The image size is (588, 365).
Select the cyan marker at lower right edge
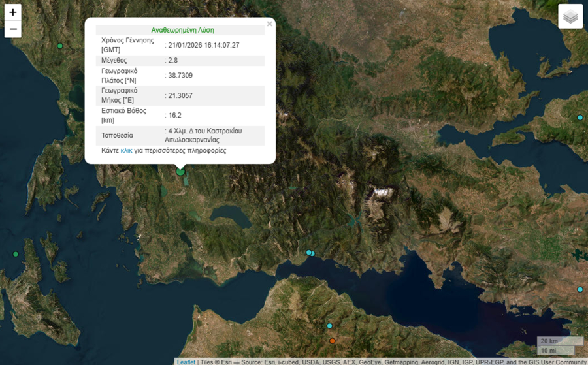pos(580,289)
